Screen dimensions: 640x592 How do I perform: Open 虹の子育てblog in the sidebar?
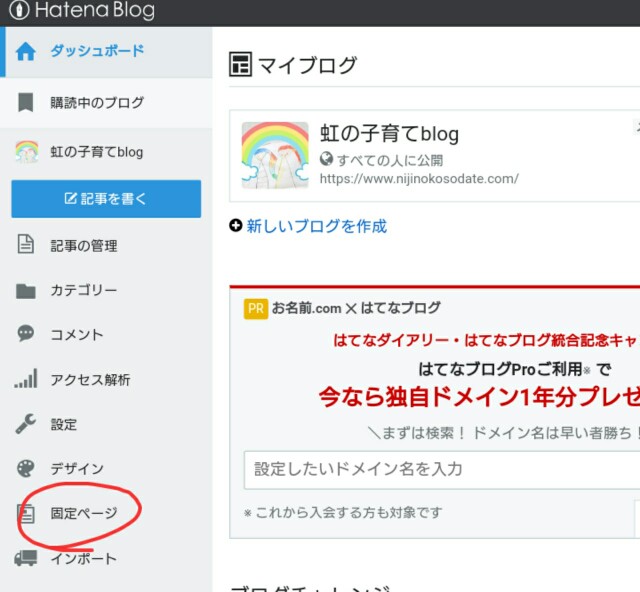pyautogui.click(x=96, y=152)
